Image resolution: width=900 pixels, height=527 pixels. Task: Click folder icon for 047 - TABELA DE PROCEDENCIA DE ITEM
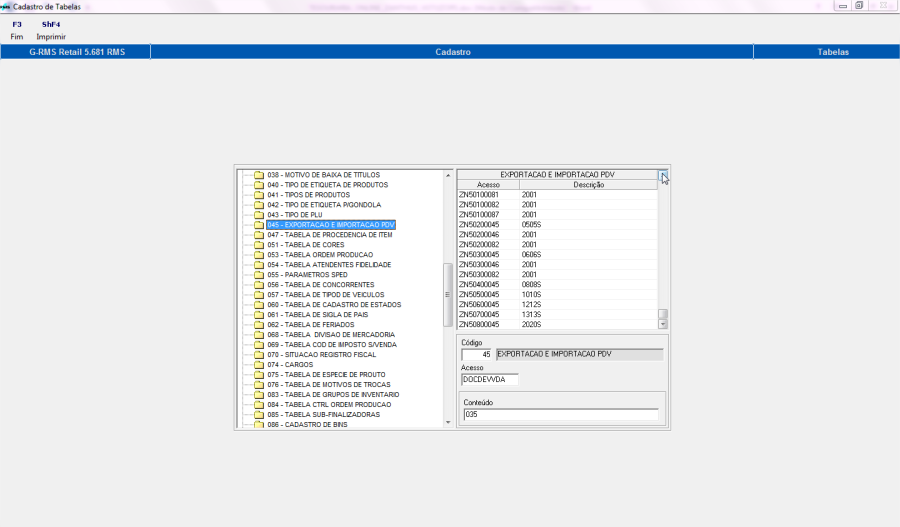[259, 235]
